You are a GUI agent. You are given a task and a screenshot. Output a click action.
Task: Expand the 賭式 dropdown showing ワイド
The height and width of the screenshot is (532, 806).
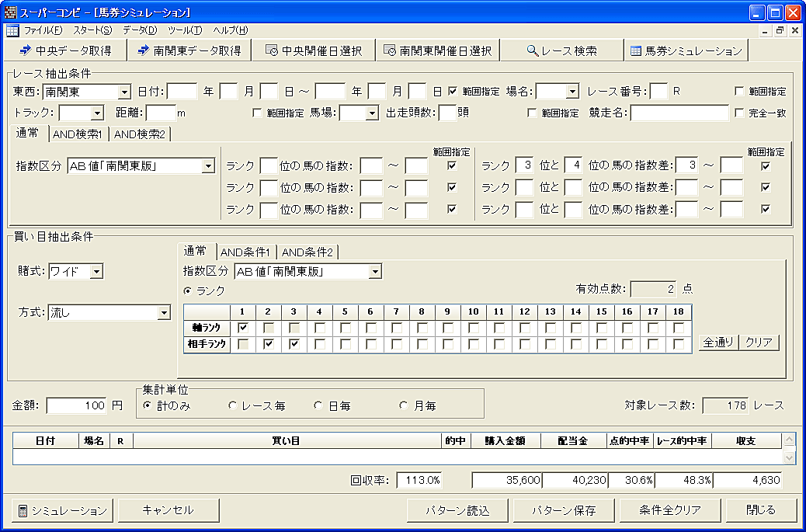[x=97, y=272]
